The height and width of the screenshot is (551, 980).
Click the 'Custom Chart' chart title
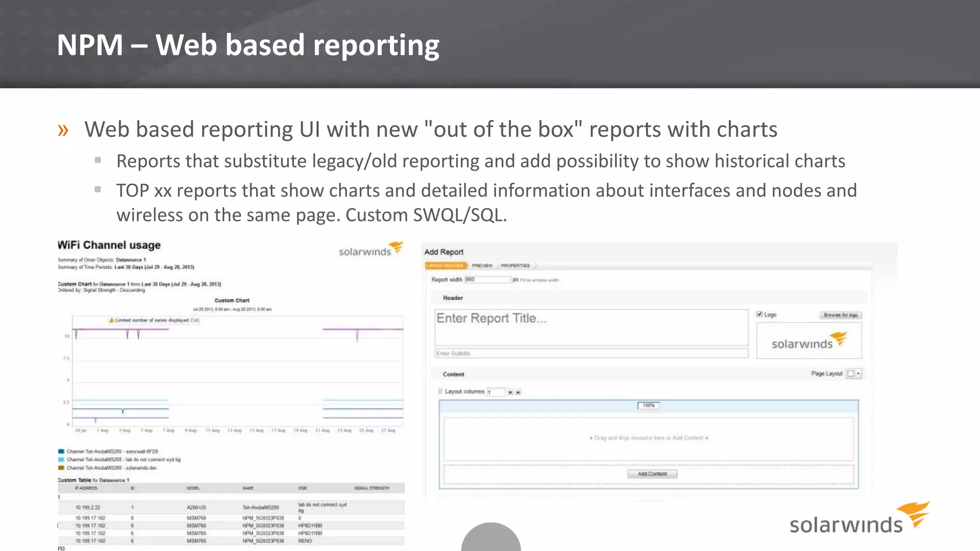click(x=232, y=300)
